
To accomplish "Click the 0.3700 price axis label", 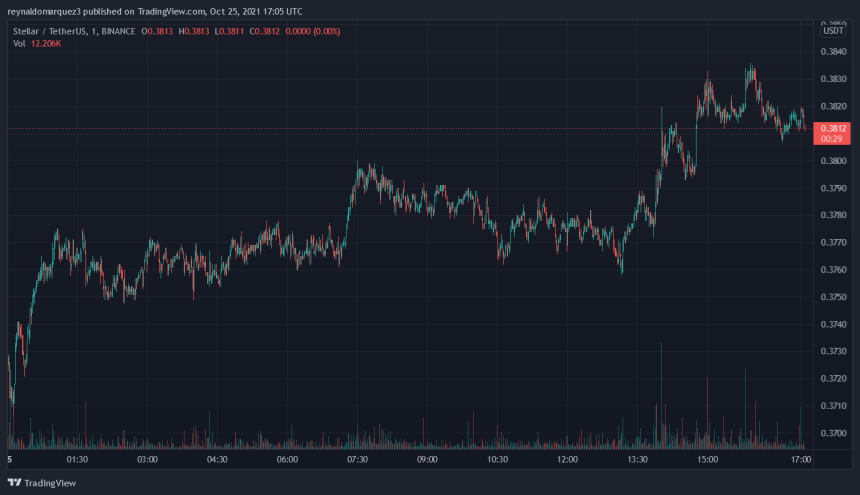I will coord(833,433).
